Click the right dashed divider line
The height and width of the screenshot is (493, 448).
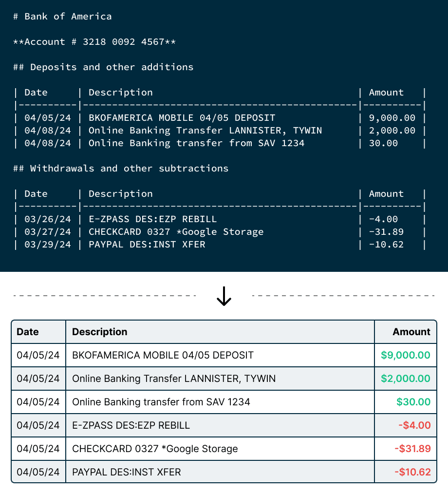point(343,294)
